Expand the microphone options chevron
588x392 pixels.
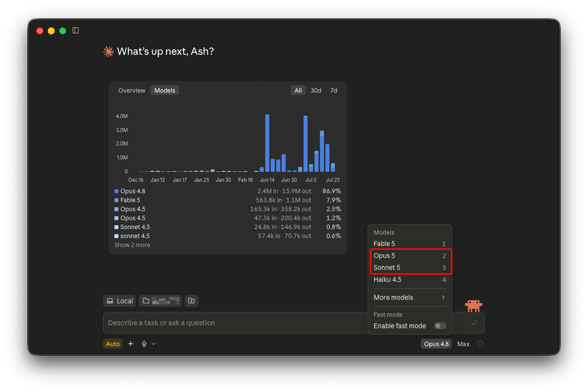pyautogui.click(x=153, y=344)
